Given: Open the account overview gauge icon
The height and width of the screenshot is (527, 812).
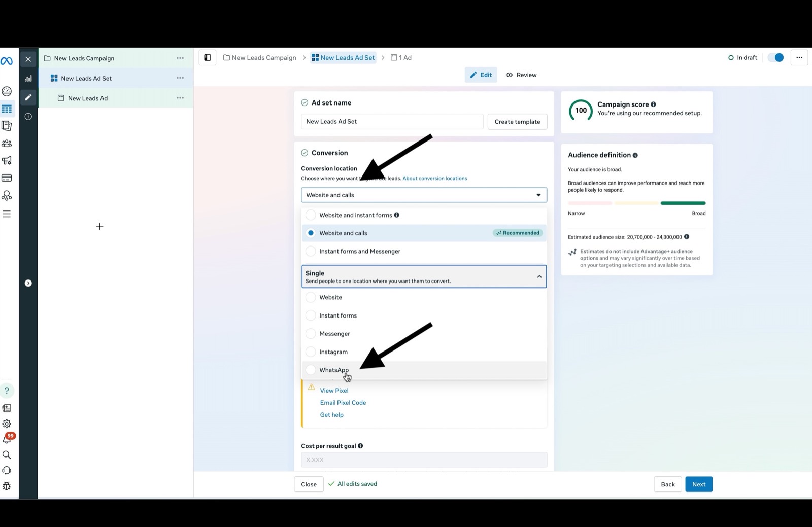Looking at the screenshot, I should [x=7, y=91].
